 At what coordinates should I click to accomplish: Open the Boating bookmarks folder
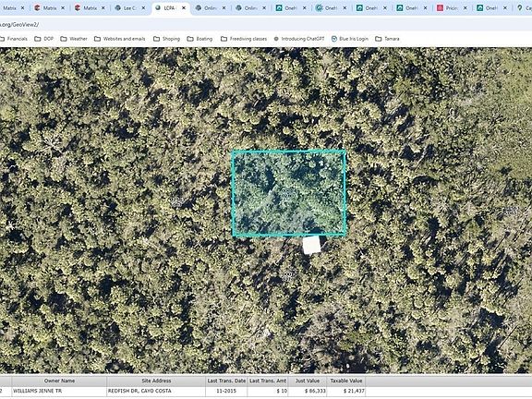(199, 39)
